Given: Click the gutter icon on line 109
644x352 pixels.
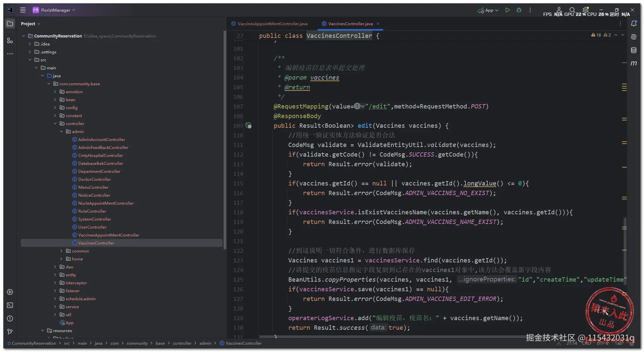Looking at the screenshot, I should [x=249, y=126].
